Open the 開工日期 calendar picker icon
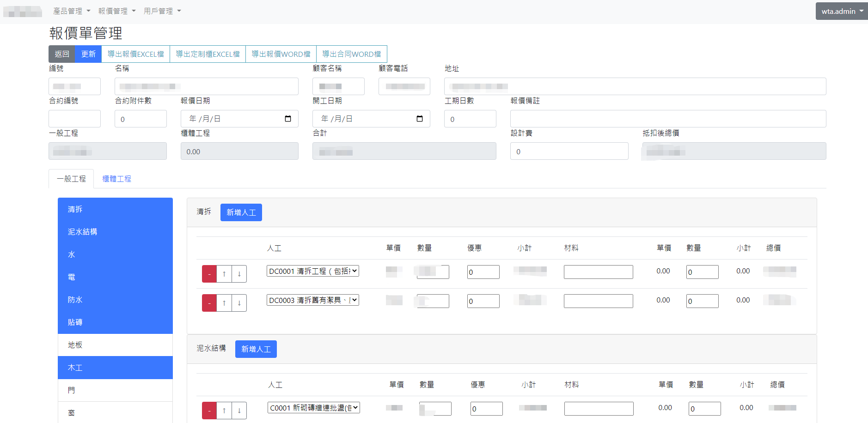The height and width of the screenshot is (423, 868). tap(420, 119)
